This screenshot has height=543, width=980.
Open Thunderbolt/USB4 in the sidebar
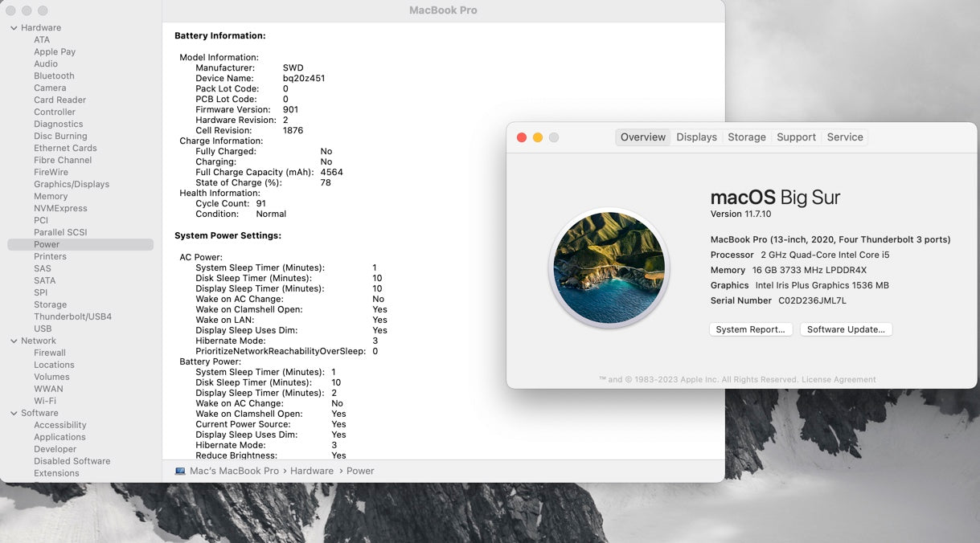pyautogui.click(x=72, y=317)
